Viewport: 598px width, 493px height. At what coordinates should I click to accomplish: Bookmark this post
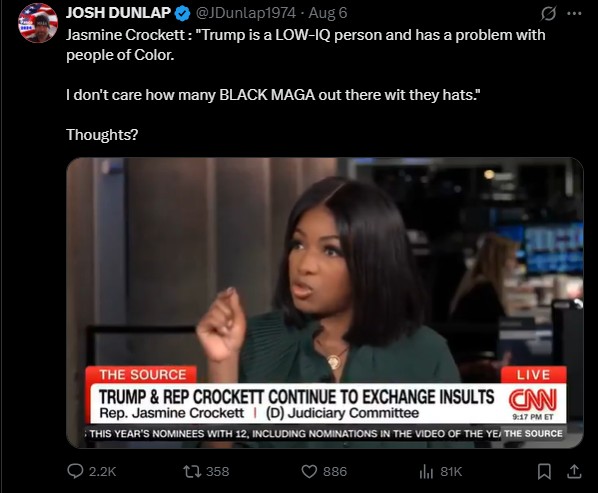tap(544, 472)
